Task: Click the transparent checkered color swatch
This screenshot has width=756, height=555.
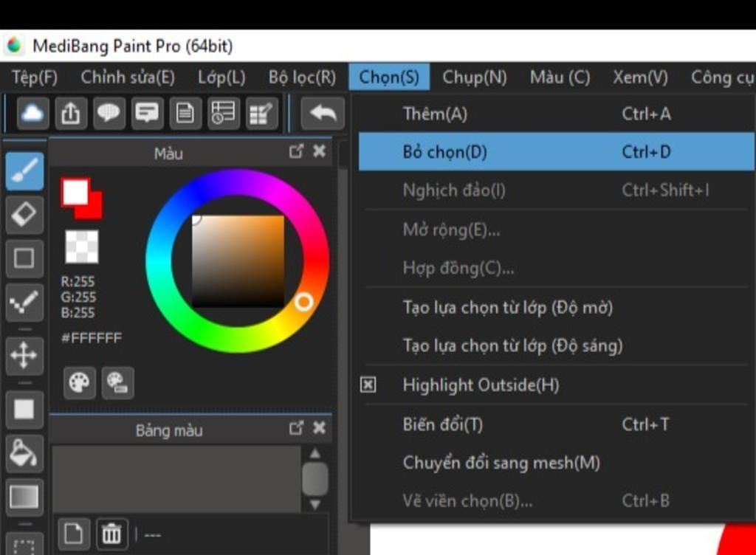Action: [81, 247]
